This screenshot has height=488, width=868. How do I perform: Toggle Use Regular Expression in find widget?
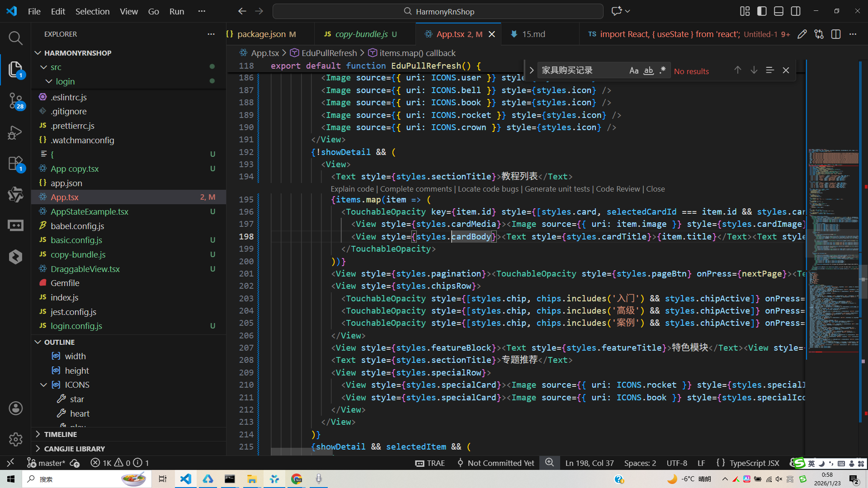coord(663,70)
